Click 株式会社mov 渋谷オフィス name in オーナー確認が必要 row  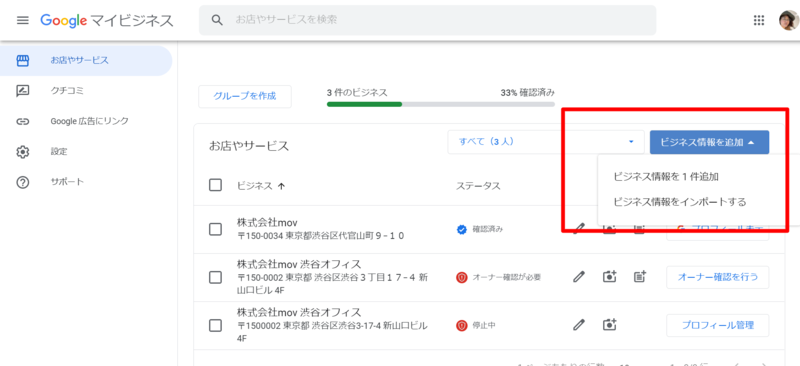(x=299, y=264)
